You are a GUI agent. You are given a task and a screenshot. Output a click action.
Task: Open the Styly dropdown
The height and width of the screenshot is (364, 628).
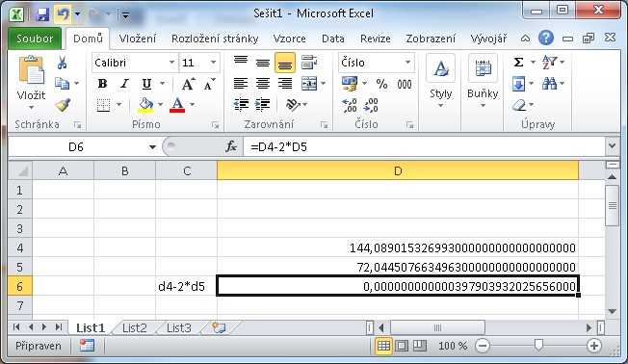pos(440,82)
